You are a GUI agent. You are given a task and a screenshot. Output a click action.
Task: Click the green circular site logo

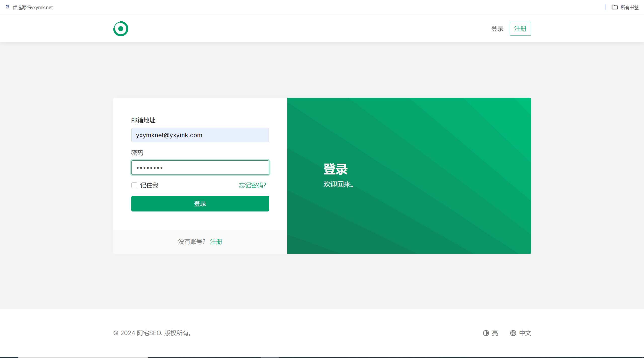point(121,29)
